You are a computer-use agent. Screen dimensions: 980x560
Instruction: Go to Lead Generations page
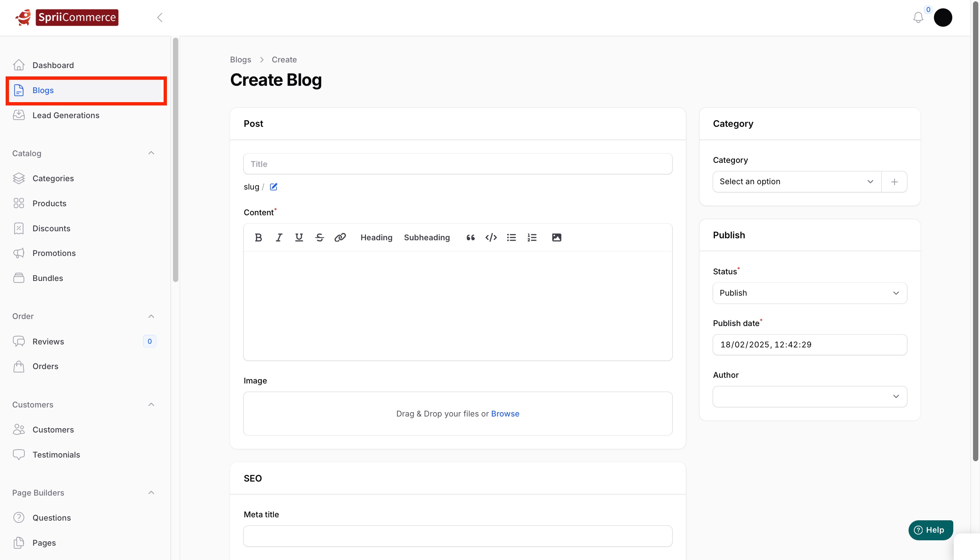coord(85,115)
